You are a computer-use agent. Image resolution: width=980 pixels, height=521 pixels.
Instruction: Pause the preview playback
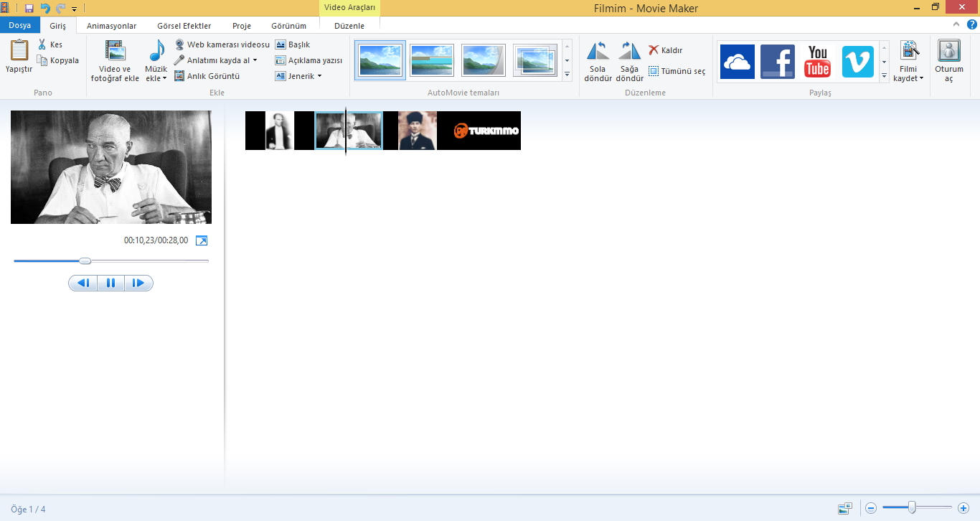point(110,283)
